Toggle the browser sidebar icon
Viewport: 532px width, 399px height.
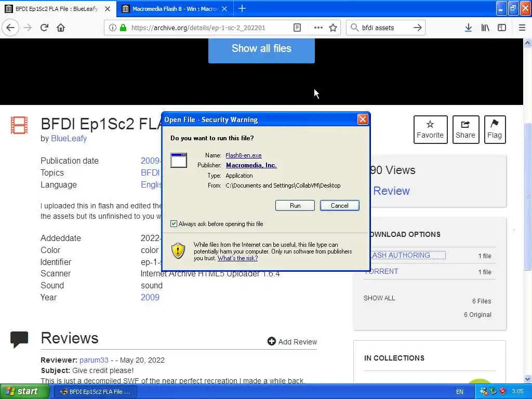502,28
